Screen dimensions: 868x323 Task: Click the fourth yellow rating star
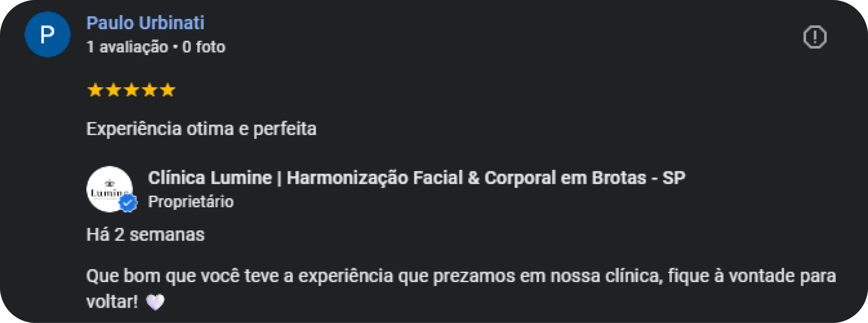click(150, 90)
